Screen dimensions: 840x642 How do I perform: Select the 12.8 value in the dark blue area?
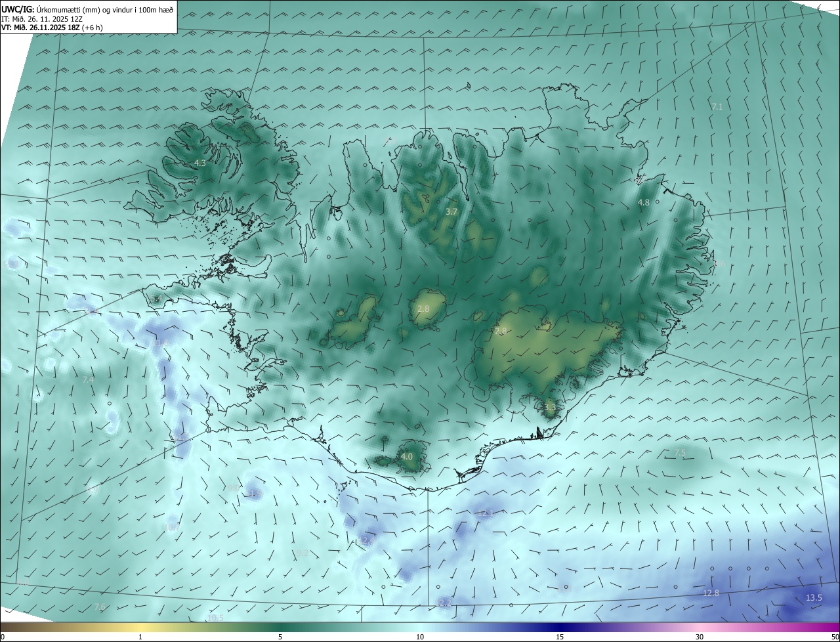point(711,593)
